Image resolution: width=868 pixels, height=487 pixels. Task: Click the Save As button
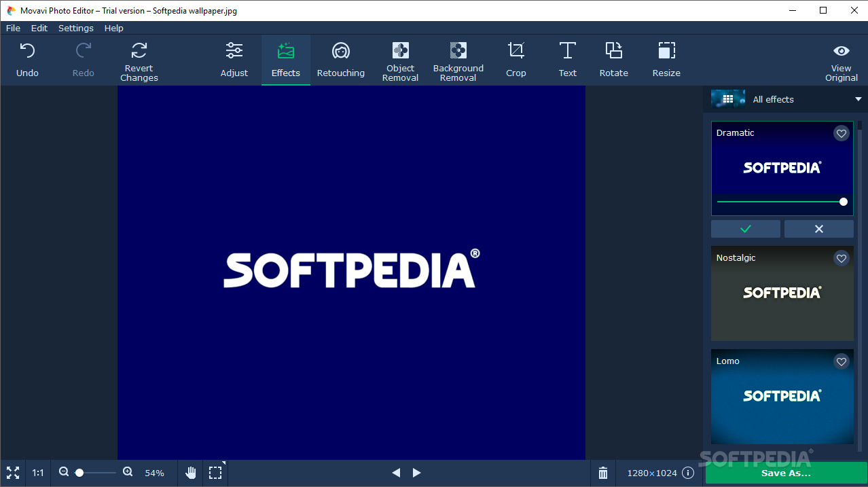(x=786, y=473)
